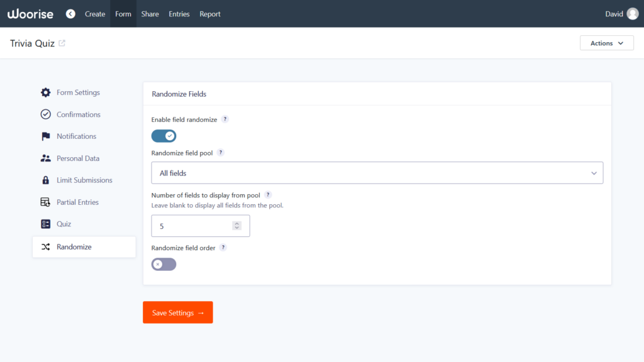This screenshot has height=362, width=644.
Task: Switch to the Entries tab
Action: click(179, 14)
